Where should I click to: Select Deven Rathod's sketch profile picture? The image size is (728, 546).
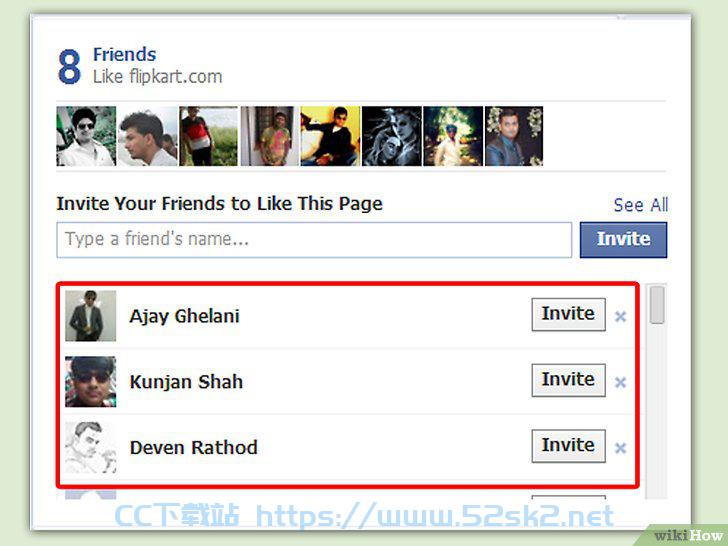pos(91,448)
